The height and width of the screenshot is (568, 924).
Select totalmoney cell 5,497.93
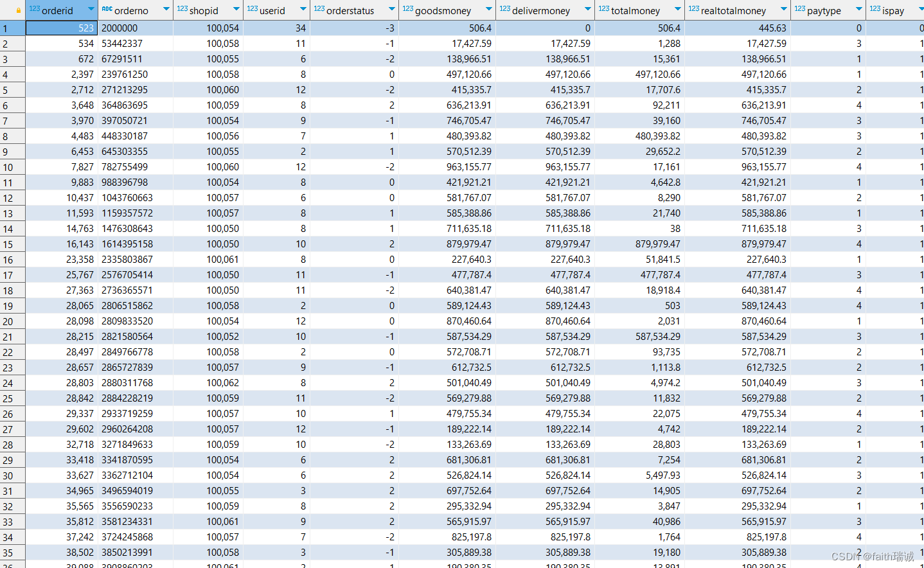pos(640,475)
